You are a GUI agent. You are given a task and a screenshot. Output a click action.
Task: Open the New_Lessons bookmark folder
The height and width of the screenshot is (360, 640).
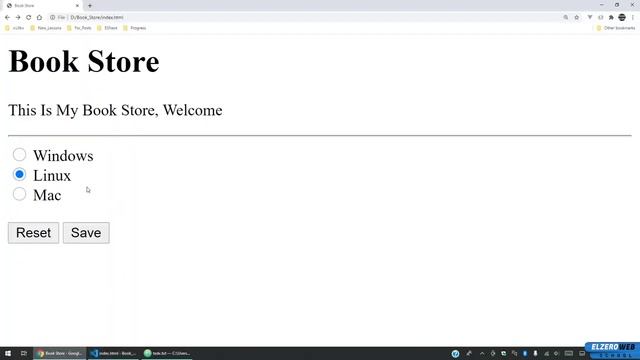46,28
